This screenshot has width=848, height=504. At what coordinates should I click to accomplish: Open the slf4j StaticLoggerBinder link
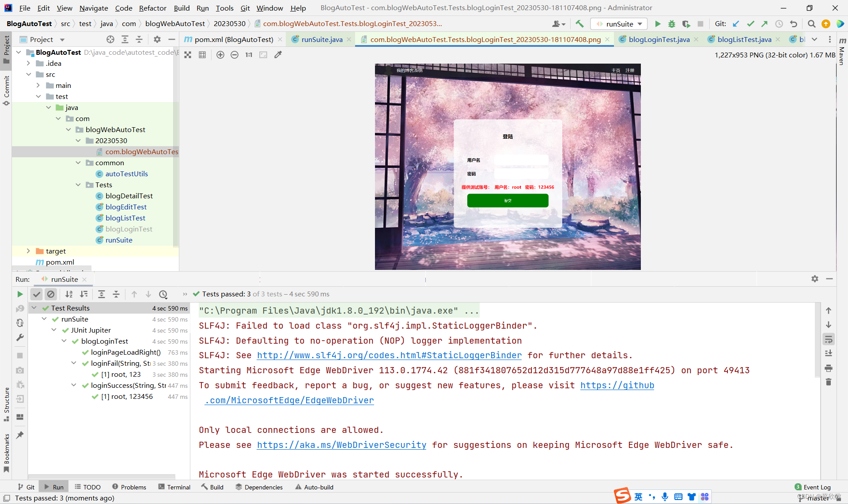[389, 355]
